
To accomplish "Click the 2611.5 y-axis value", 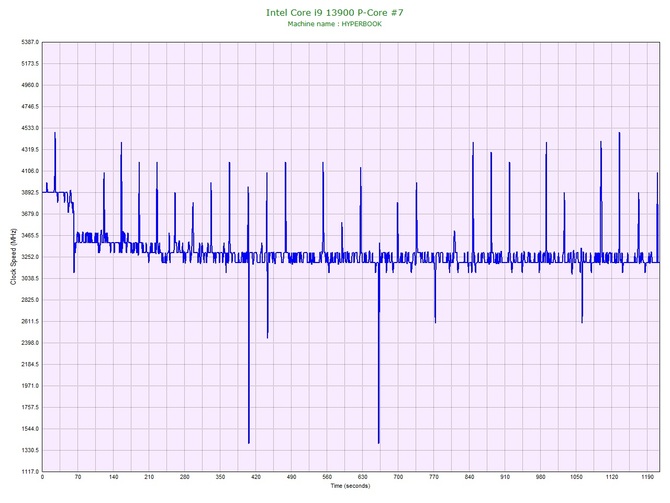I will click(x=30, y=321).
